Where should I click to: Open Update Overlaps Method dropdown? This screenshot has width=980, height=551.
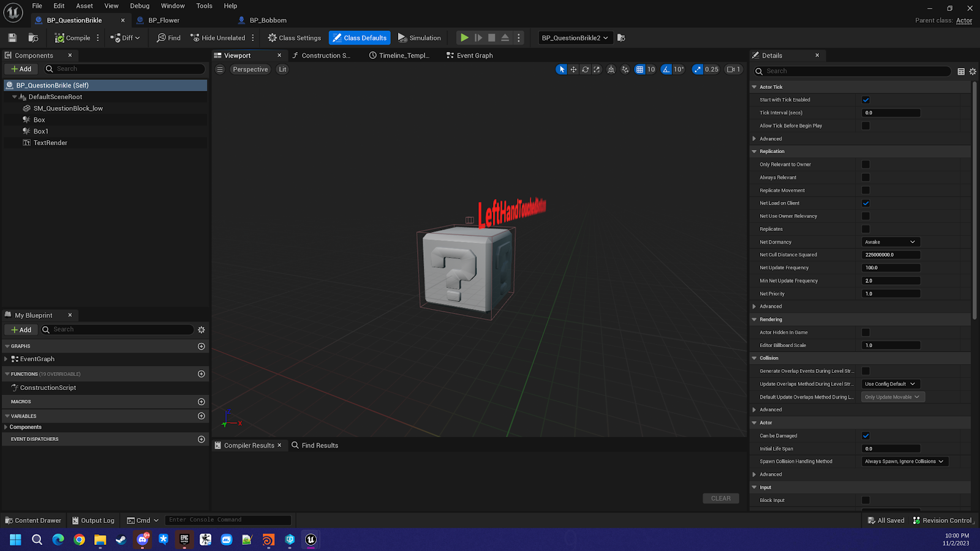click(891, 384)
